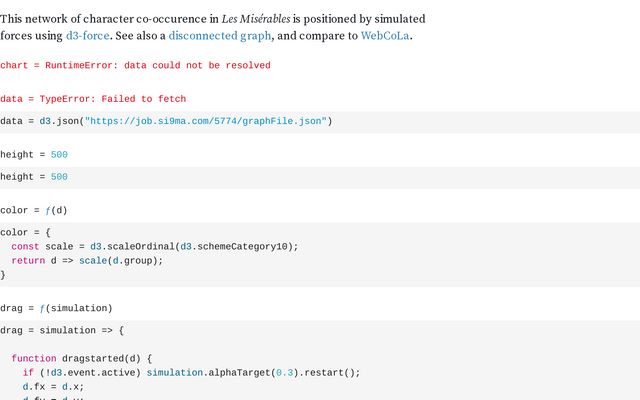Click the function dragstarted(d) line
The height and width of the screenshot is (400, 640).
(x=81, y=359)
